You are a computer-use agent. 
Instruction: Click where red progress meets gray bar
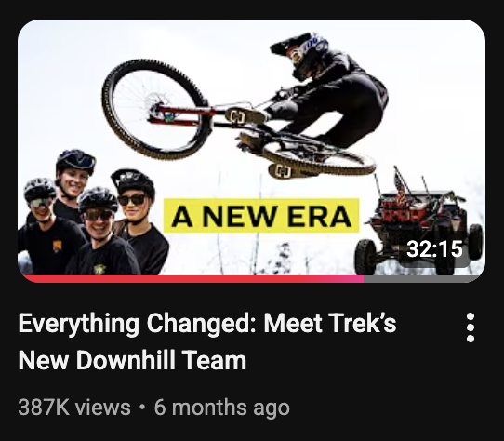coord(364,279)
